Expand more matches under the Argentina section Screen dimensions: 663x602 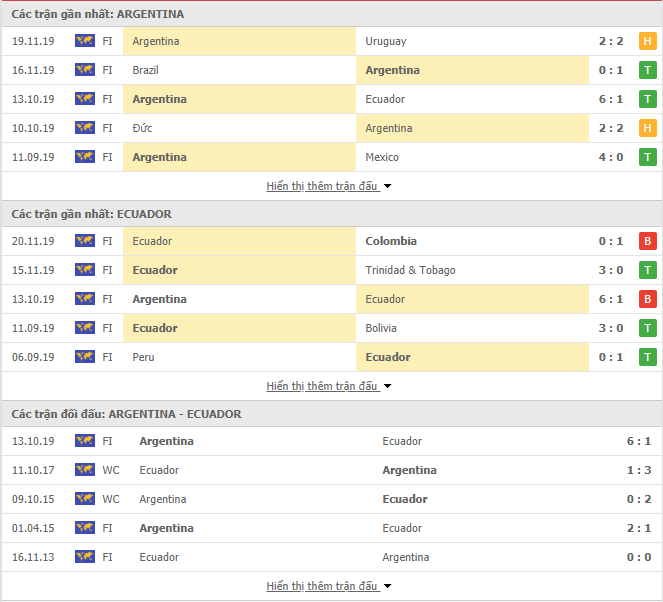(328, 186)
